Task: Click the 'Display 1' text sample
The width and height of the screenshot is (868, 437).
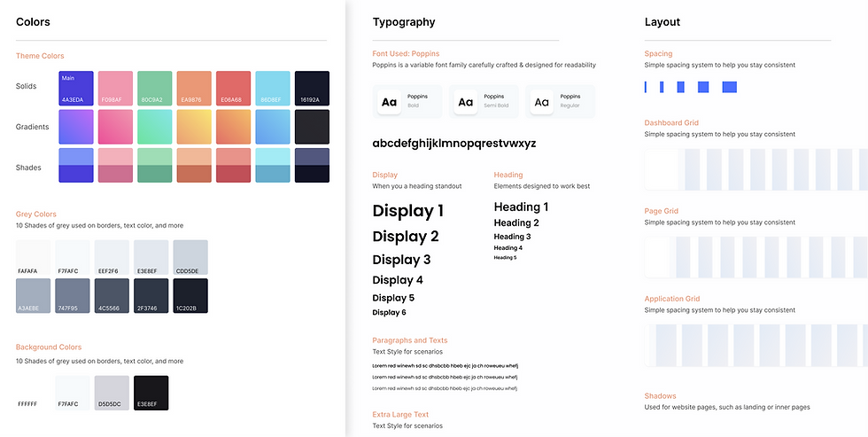Action: coord(408,211)
